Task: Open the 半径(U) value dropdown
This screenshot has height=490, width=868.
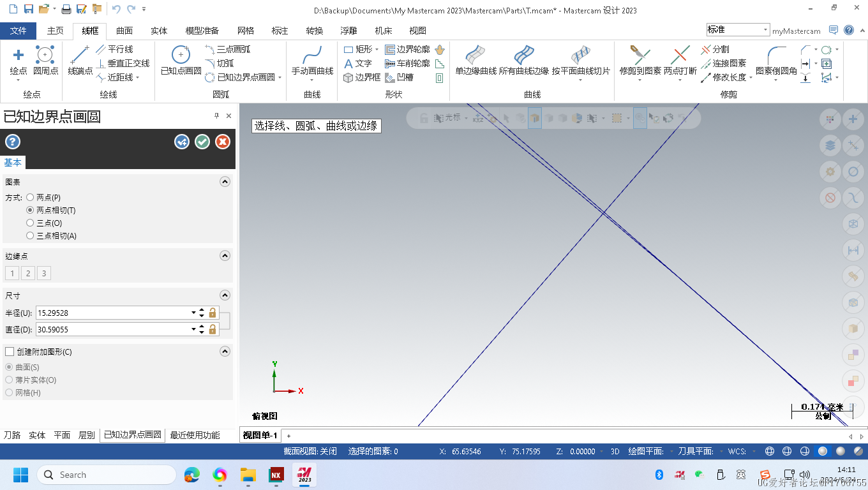Action: tap(193, 313)
